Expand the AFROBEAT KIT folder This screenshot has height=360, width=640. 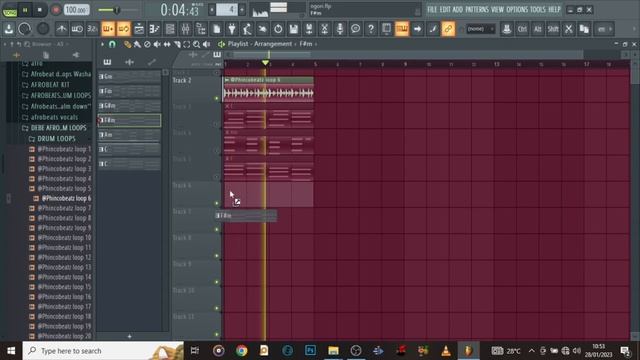click(x=46, y=84)
